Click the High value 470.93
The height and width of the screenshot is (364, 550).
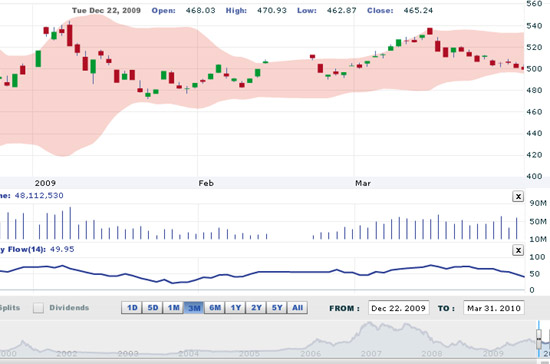coord(271,11)
